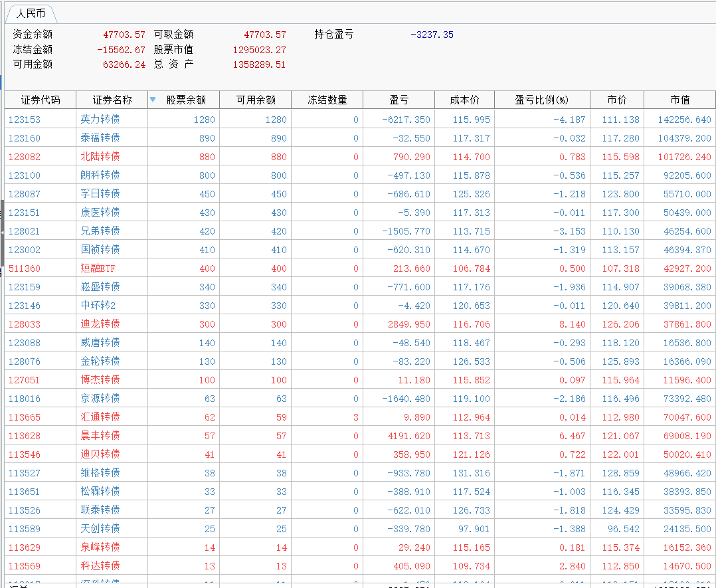Screen dimensions: 716x588
Task: Click security code 113665 for 汇通转债
Action: pos(24,417)
